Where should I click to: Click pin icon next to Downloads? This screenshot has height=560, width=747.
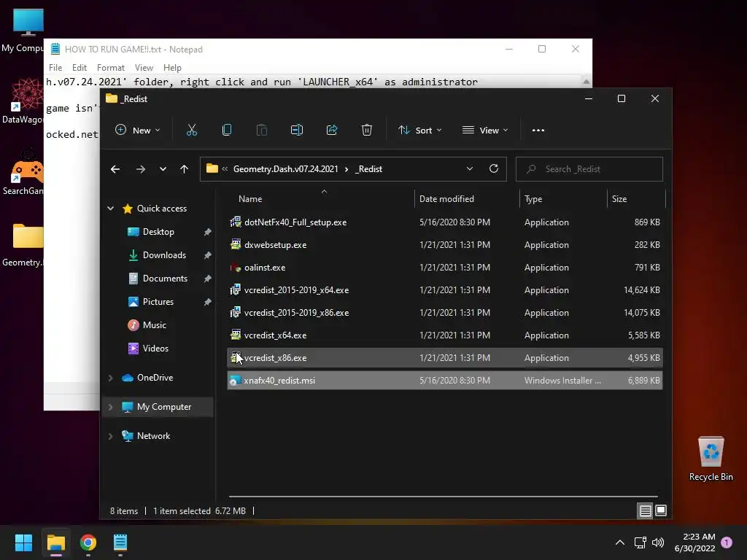[207, 255]
